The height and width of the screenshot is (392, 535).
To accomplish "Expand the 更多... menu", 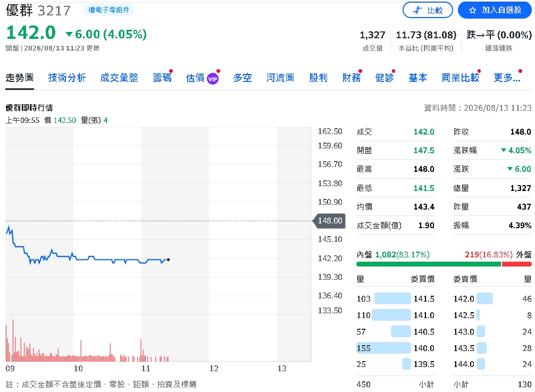I will [x=507, y=78].
